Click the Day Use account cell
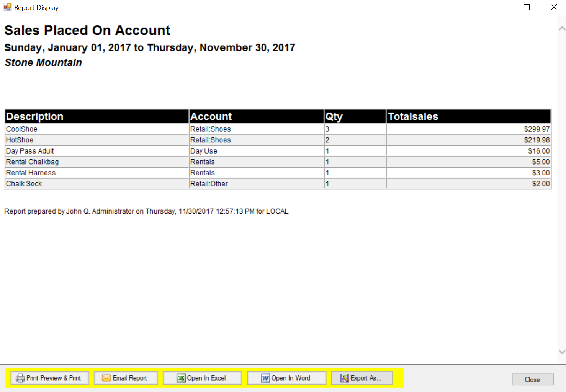The height and width of the screenshot is (392, 566). (x=257, y=151)
